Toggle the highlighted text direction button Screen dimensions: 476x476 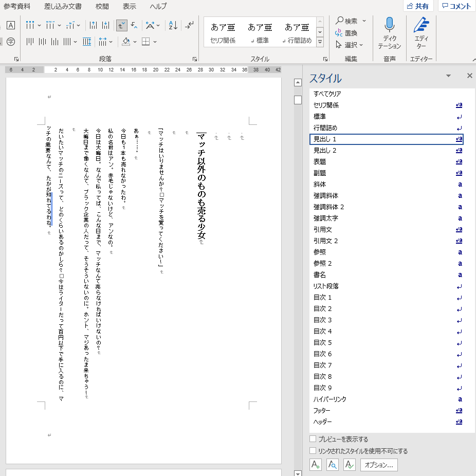point(122,26)
